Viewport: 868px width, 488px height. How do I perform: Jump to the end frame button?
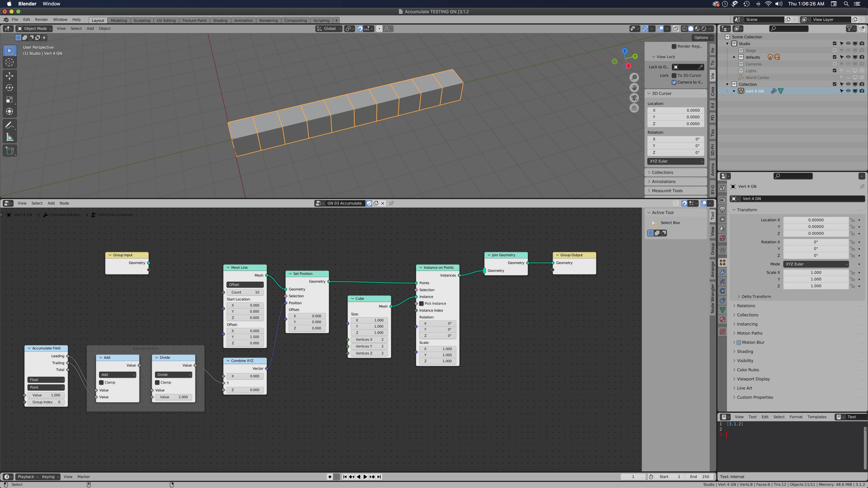[x=379, y=476]
